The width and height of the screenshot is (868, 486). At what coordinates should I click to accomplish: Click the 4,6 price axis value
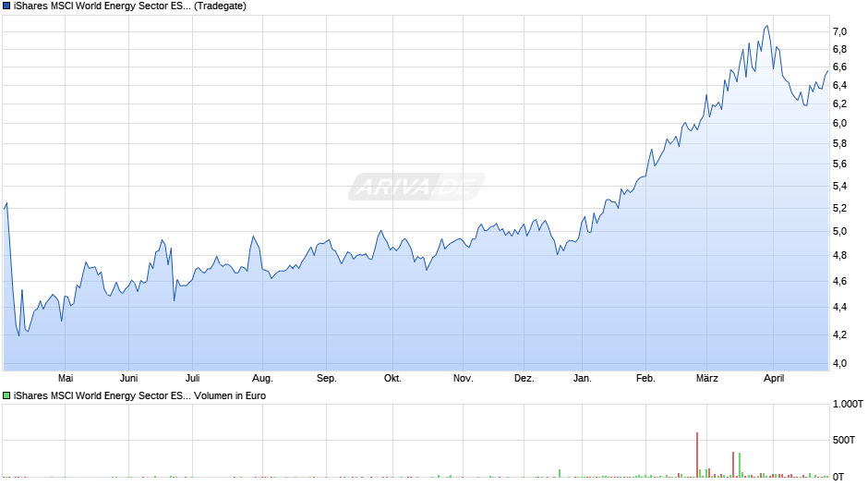[x=839, y=281]
